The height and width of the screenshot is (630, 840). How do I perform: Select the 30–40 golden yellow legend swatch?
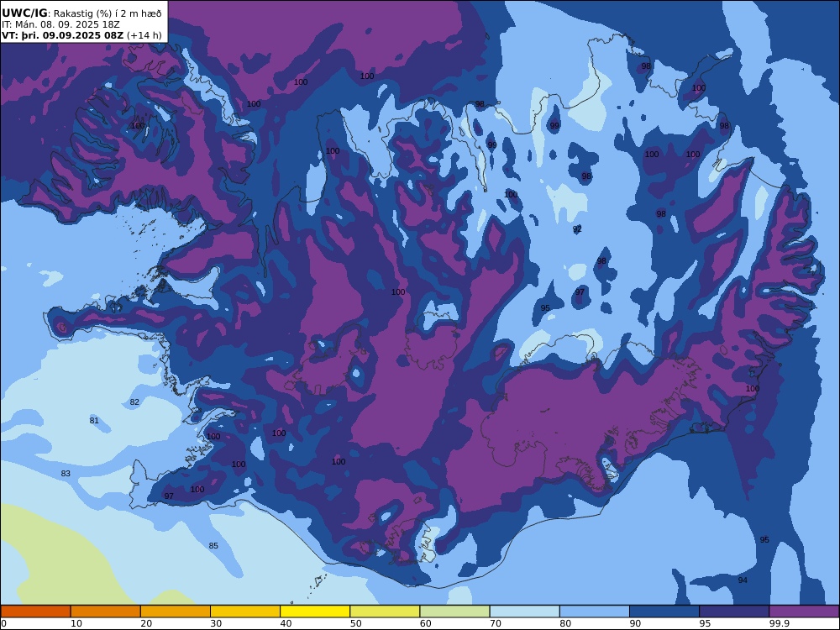[x=245, y=612]
